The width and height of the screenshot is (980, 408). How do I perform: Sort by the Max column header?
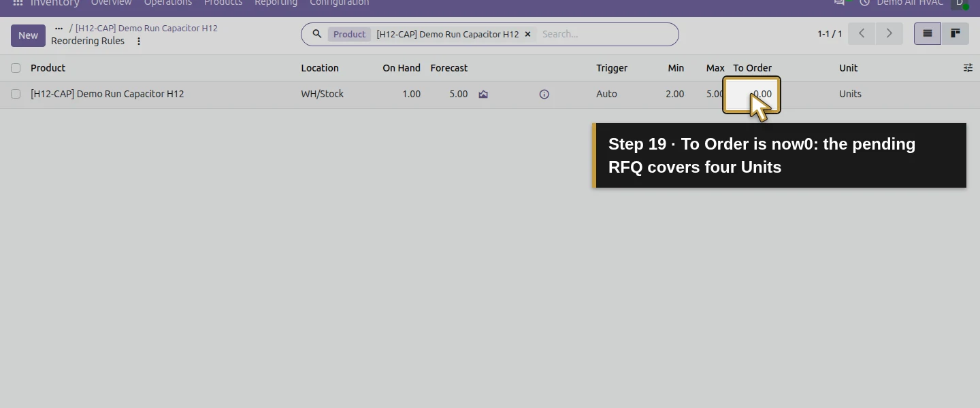[x=715, y=68]
